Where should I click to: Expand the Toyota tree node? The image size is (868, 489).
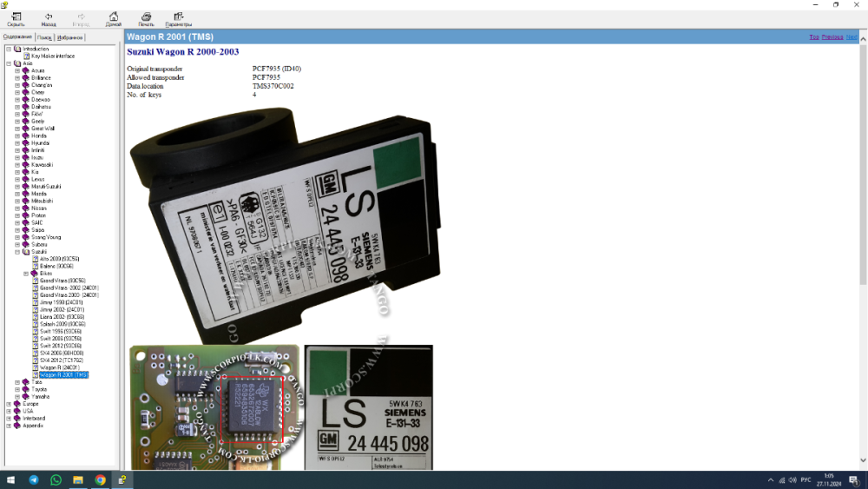coord(17,389)
